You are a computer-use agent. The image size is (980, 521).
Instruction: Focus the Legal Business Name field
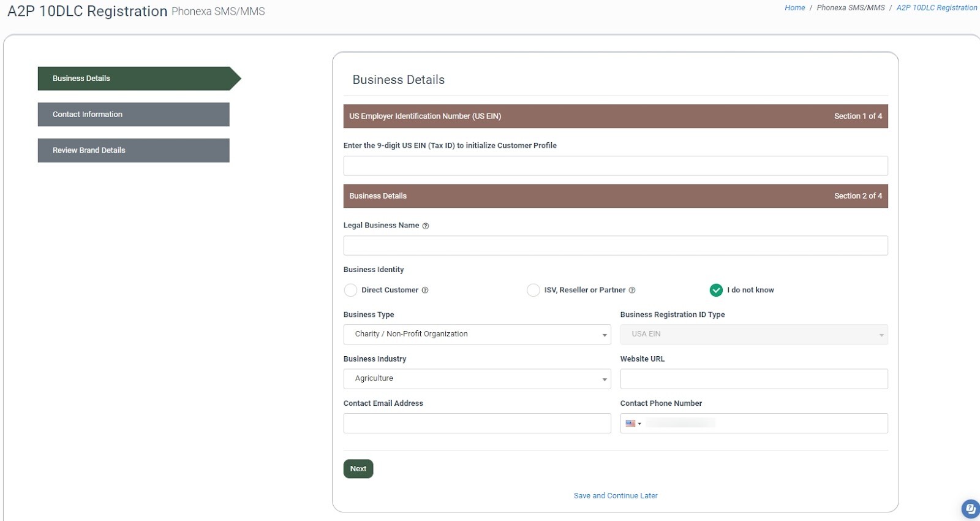[616, 246]
